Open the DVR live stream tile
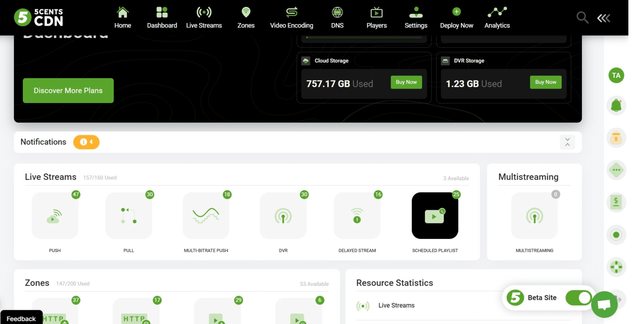The image size is (644, 324). (283, 216)
